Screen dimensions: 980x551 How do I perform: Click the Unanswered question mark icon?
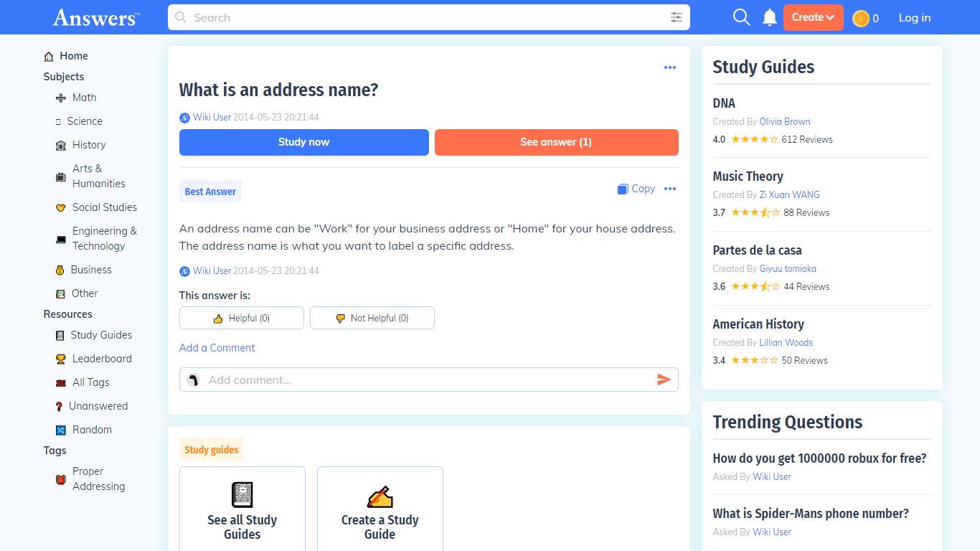tap(60, 406)
